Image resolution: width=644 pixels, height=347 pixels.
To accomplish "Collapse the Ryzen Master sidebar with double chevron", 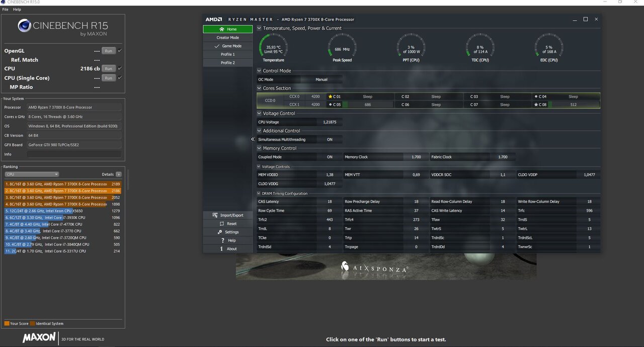I will click(x=253, y=139).
